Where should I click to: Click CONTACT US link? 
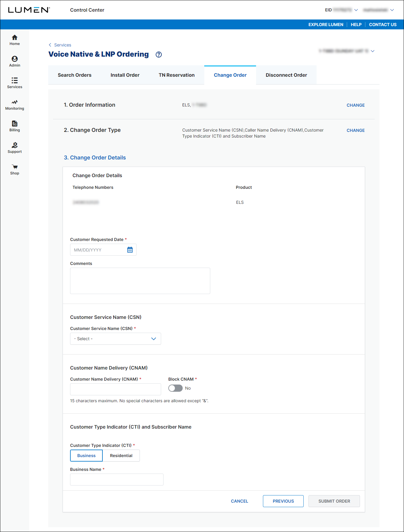pos(383,25)
